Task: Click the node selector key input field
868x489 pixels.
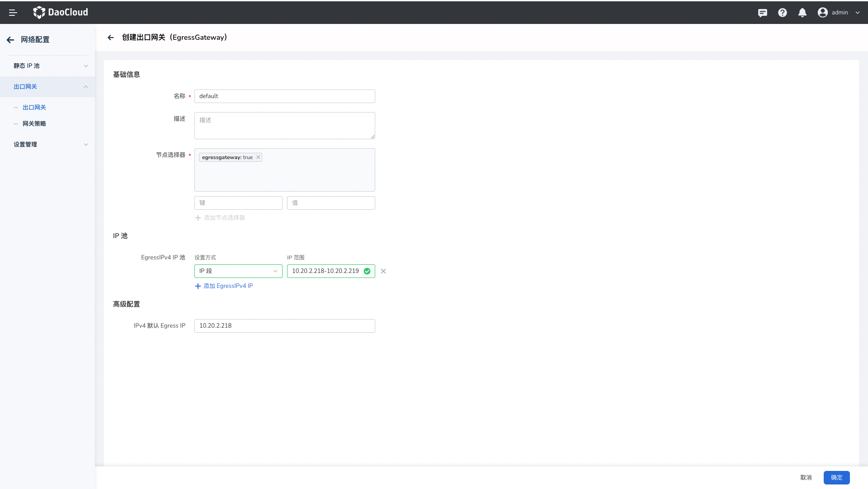Action: pos(238,203)
